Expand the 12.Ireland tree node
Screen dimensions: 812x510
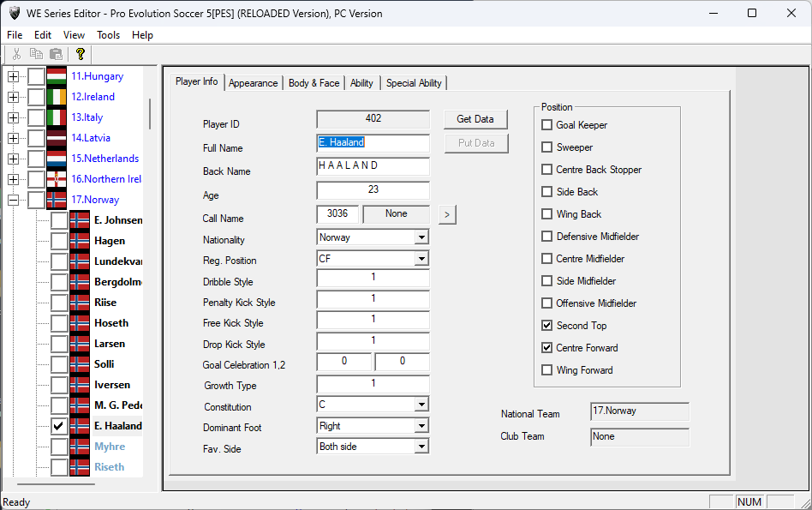(x=14, y=97)
